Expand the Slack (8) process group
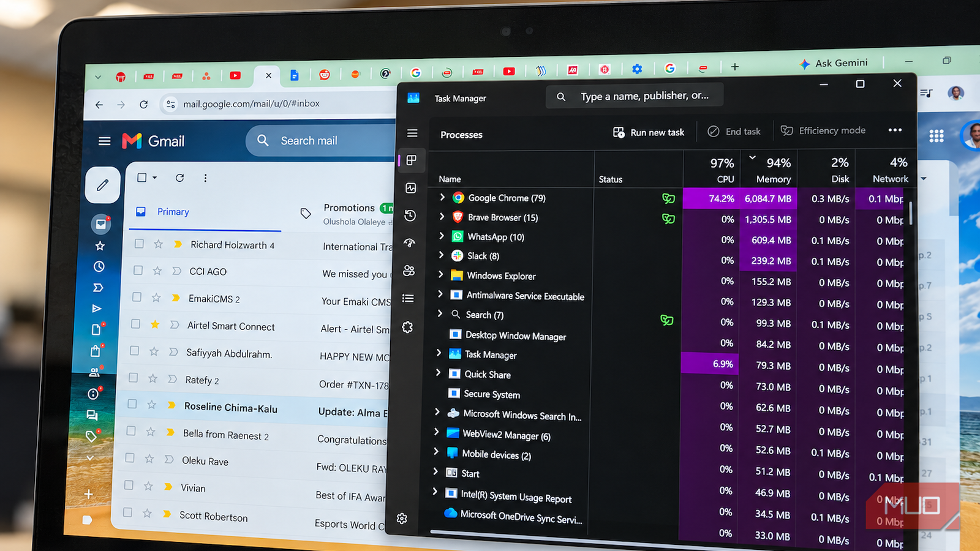The image size is (980, 551). click(441, 255)
